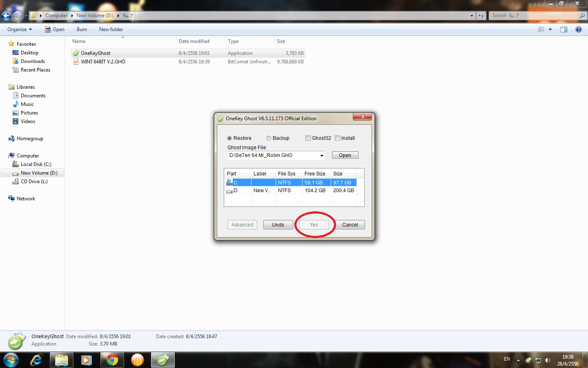Open Network in the navigation pane
Image resolution: width=588 pixels, height=368 pixels.
(26, 199)
